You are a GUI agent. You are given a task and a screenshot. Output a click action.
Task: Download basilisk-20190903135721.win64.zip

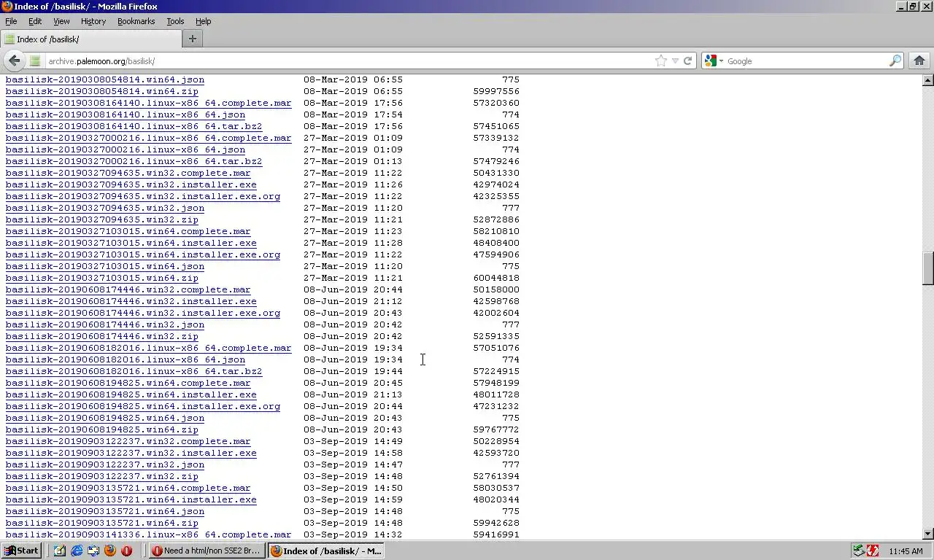click(102, 523)
